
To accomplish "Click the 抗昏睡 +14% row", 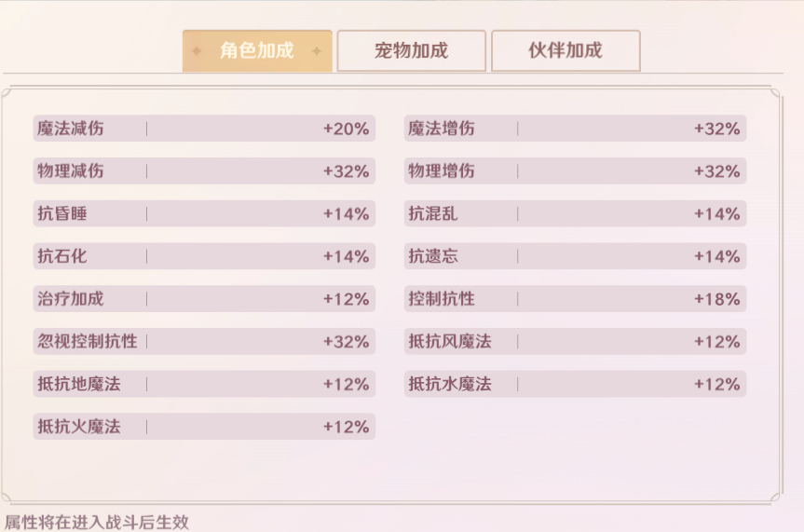I will [x=204, y=213].
